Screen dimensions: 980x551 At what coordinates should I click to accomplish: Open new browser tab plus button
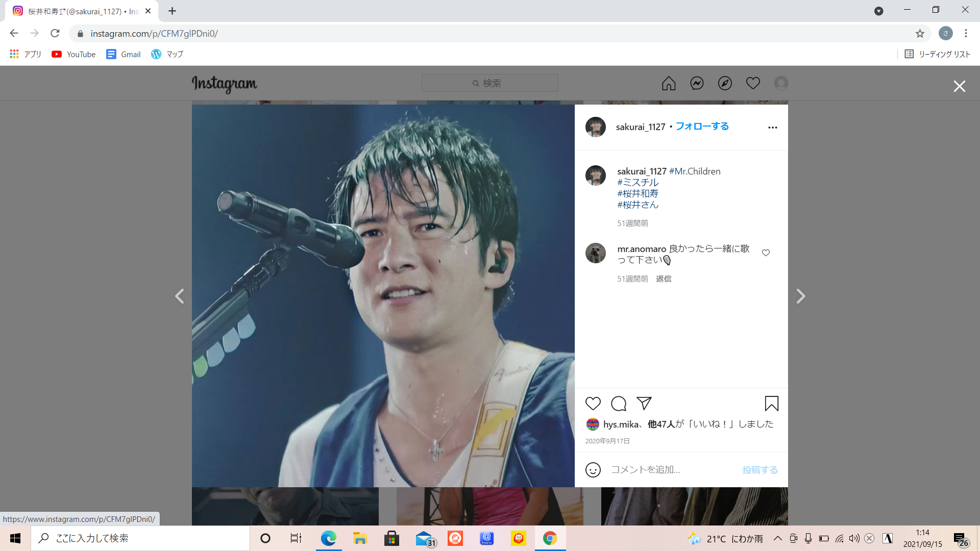point(172,11)
